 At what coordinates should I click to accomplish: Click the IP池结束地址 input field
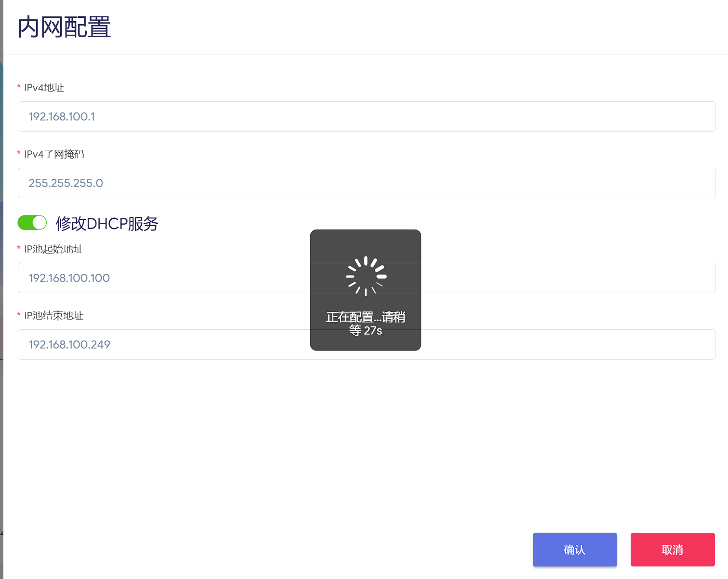pyautogui.click(x=367, y=344)
